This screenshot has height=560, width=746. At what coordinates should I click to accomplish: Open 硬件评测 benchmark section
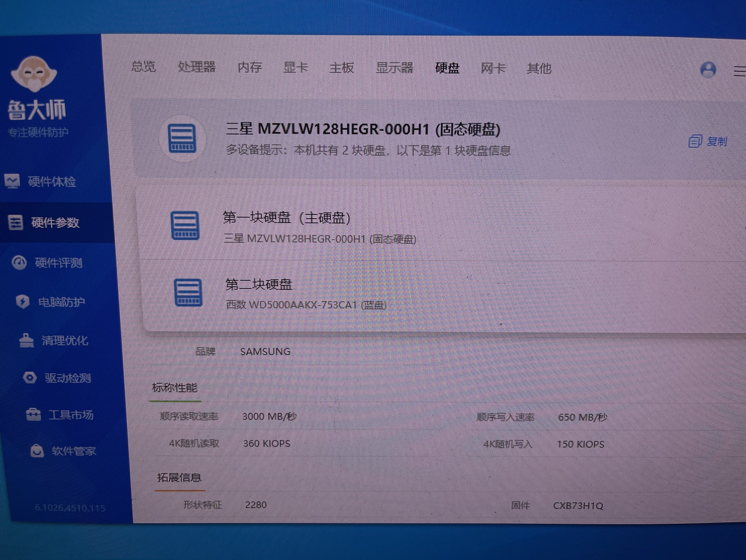[x=58, y=263]
